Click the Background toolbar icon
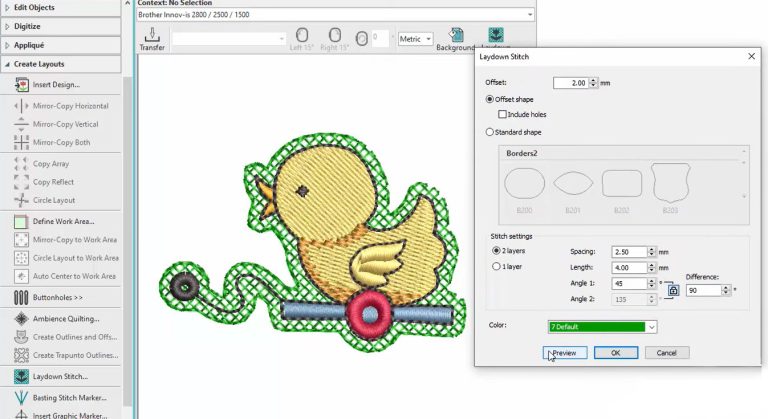This screenshot has height=419, width=768. [456, 39]
